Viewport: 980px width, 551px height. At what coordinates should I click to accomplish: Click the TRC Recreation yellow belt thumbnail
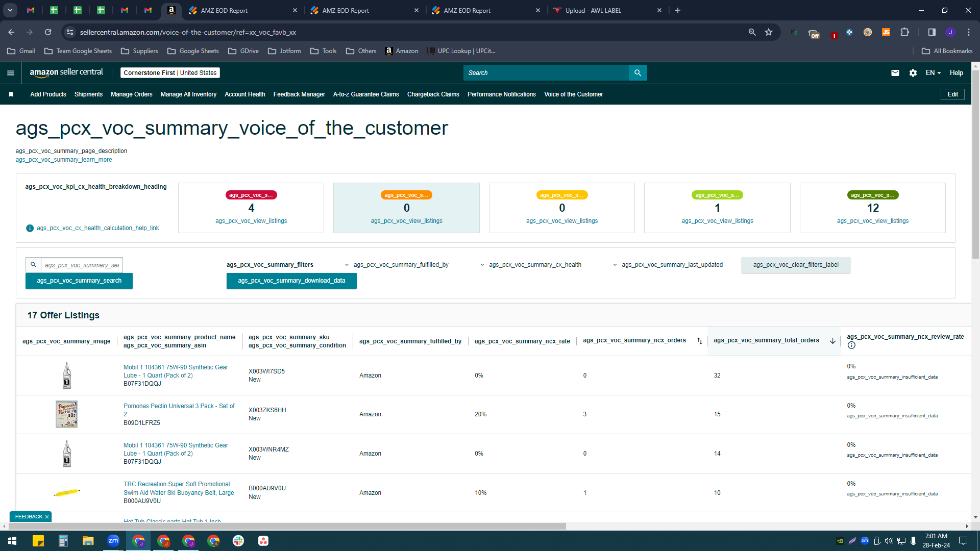point(67,492)
